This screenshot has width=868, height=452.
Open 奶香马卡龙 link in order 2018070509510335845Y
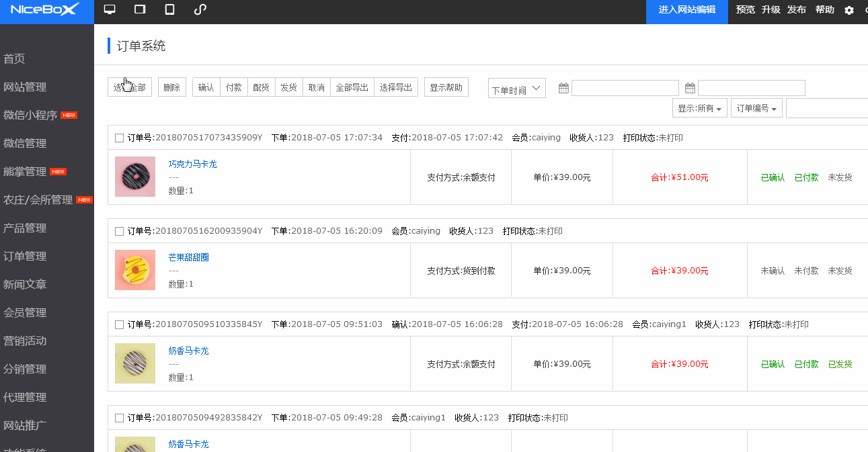coord(188,351)
